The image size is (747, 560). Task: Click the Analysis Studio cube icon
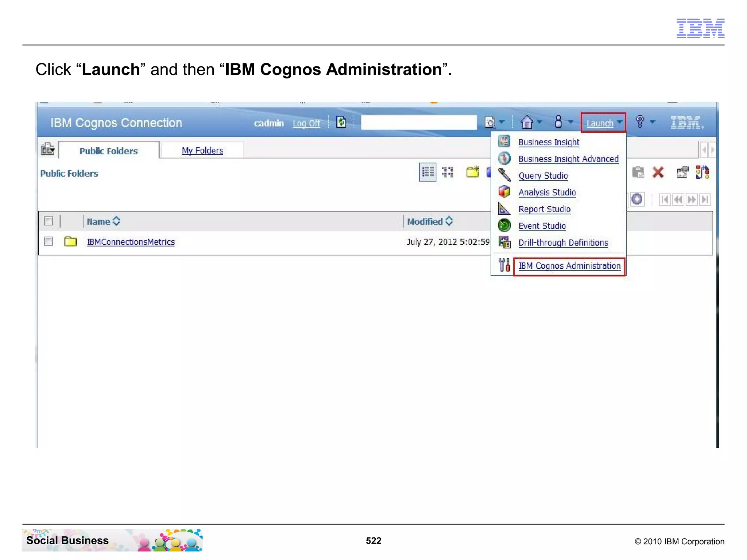click(x=504, y=191)
